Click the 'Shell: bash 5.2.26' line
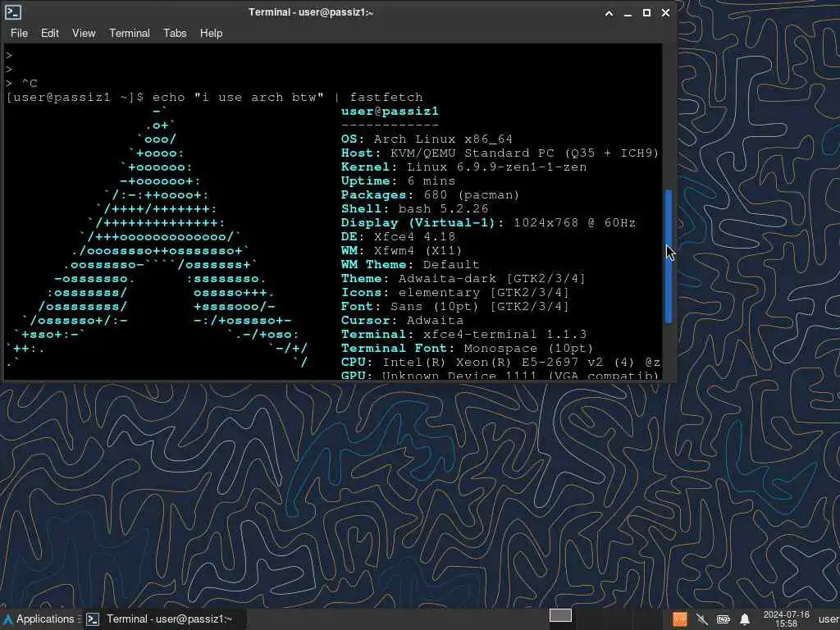The width and height of the screenshot is (840, 630). pyautogui.click(x=414, y=209)
